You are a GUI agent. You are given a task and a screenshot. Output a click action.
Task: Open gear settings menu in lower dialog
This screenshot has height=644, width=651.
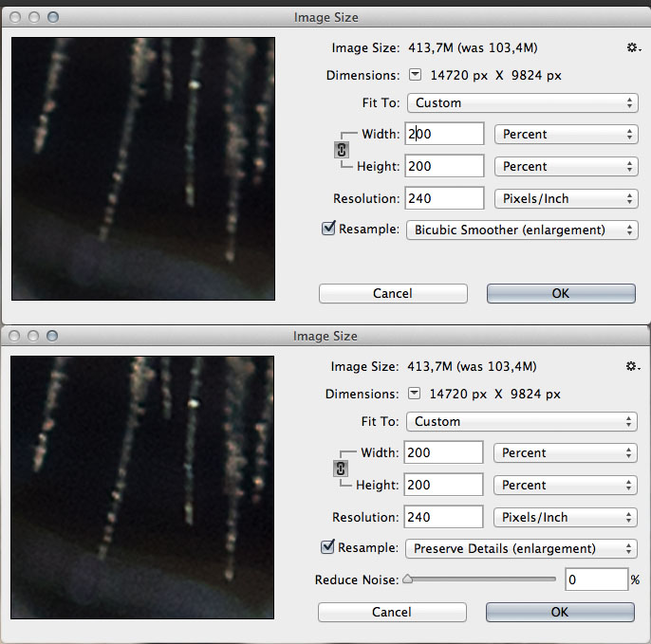[x=633, y=366]
